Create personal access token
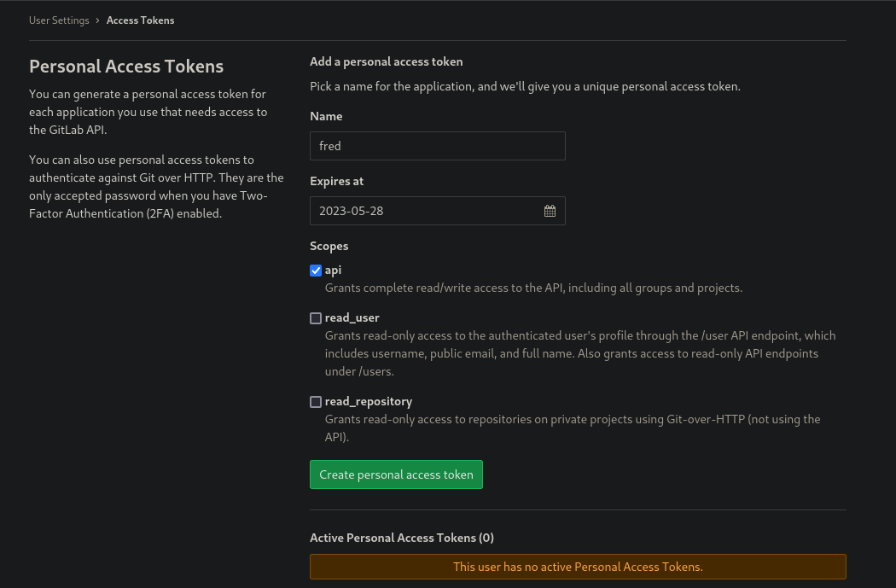Screen dimensions: 896x588 point(396,474)
